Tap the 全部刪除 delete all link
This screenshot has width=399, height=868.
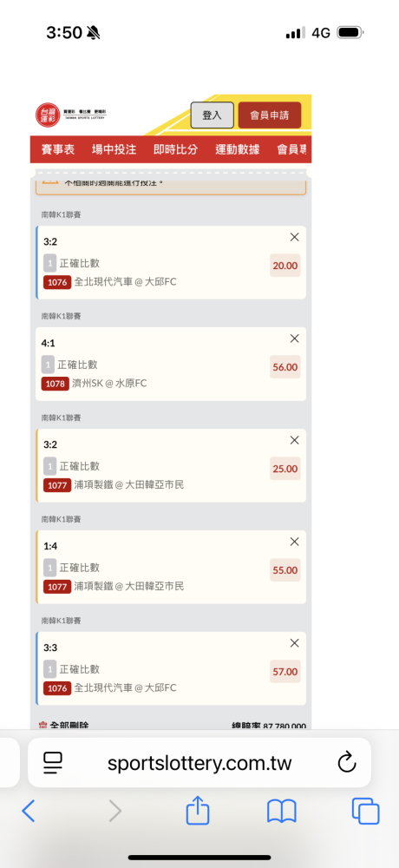point(63,725)
